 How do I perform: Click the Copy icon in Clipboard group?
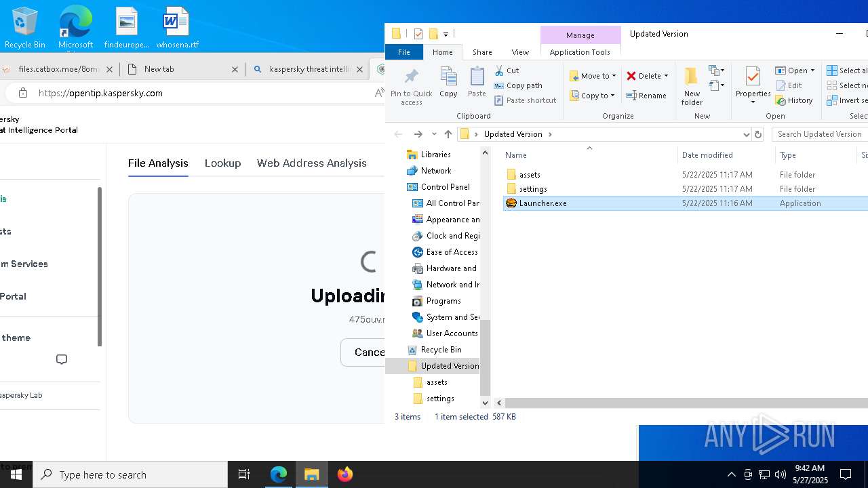tap(448, 83)
